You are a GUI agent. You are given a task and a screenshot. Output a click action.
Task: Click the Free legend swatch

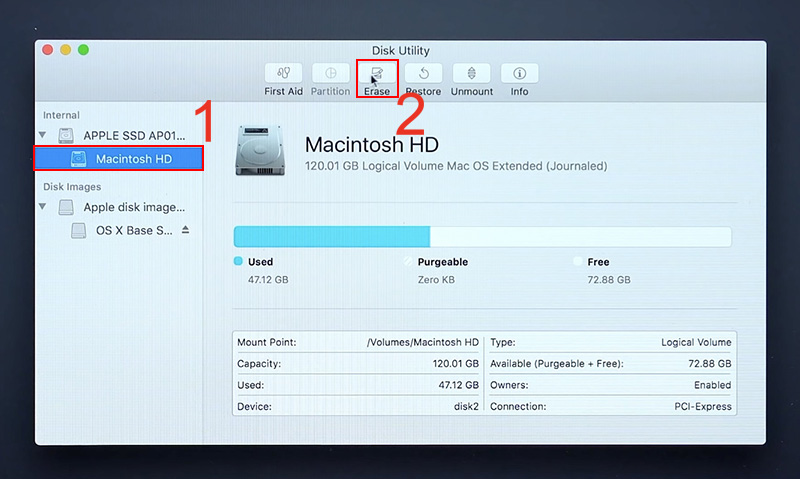578,261
